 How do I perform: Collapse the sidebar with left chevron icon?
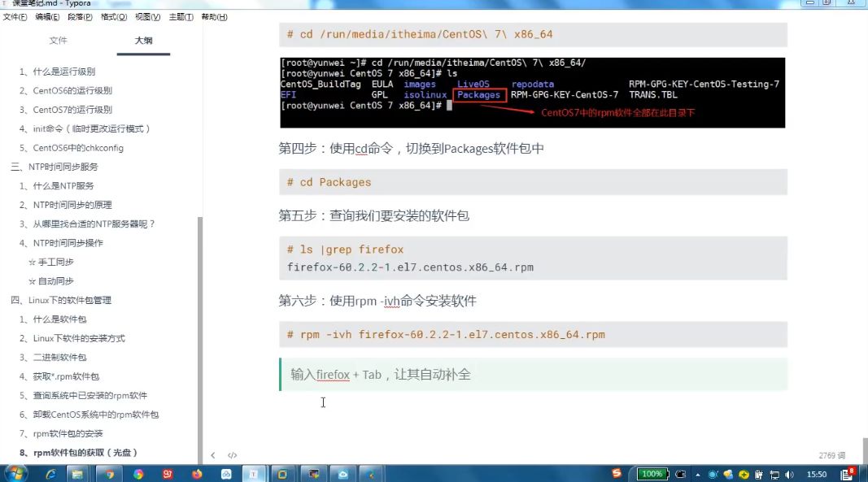[214, 455]
